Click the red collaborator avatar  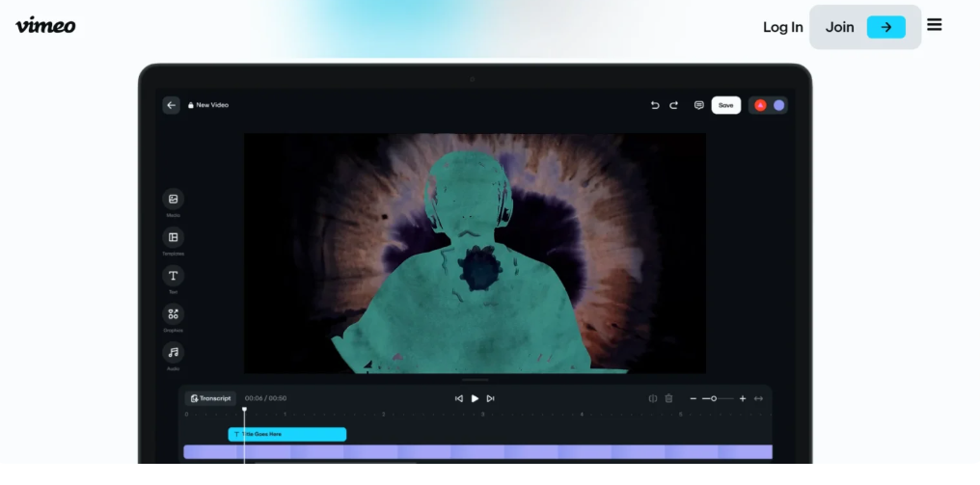pos(760,105)
